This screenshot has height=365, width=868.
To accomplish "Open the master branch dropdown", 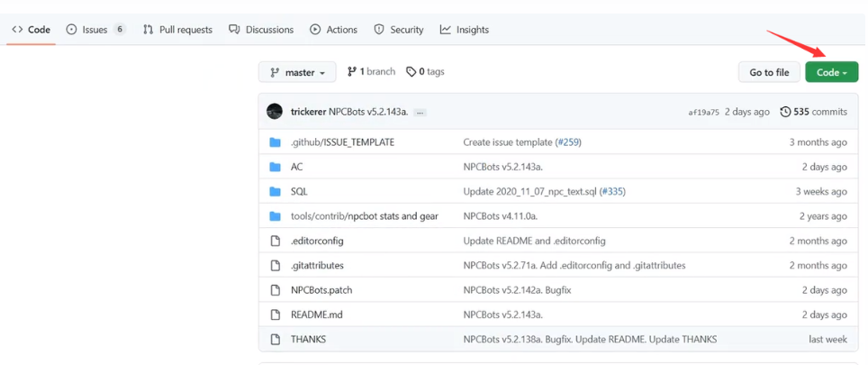I will [297, 73].
